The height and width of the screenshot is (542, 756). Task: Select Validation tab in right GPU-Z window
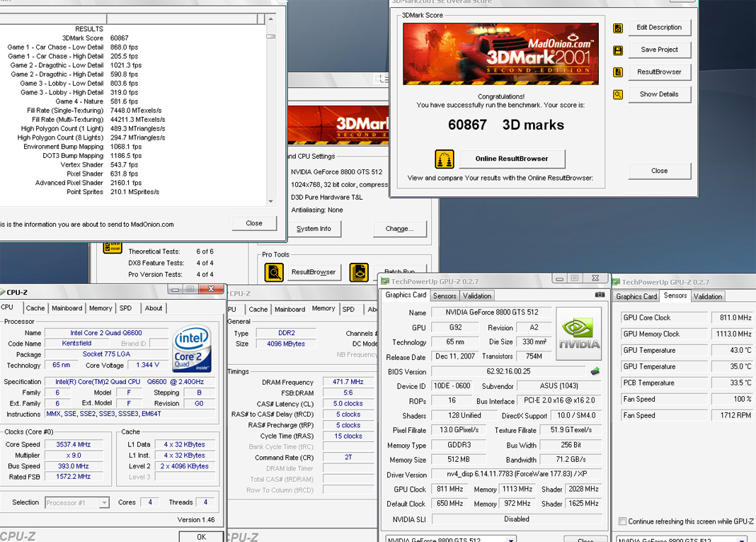click(x=708, y=296)
